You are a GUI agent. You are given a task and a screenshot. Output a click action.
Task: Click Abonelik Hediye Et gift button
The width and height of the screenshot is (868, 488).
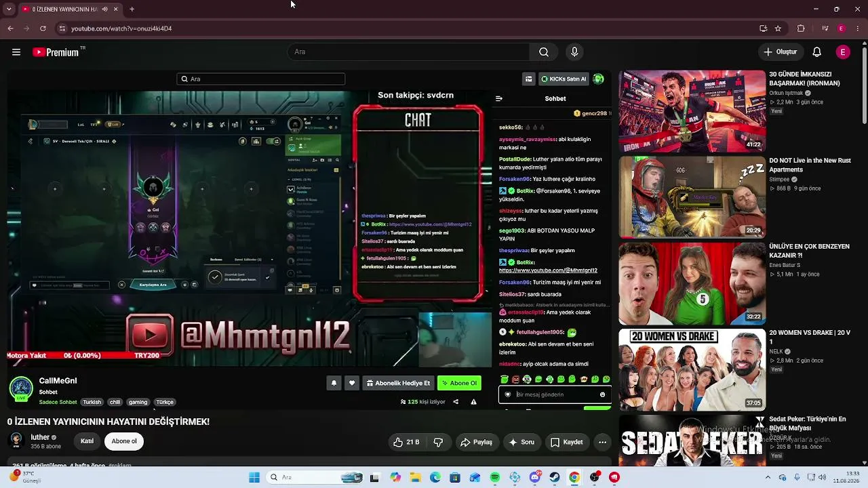[x=398, y=383]
